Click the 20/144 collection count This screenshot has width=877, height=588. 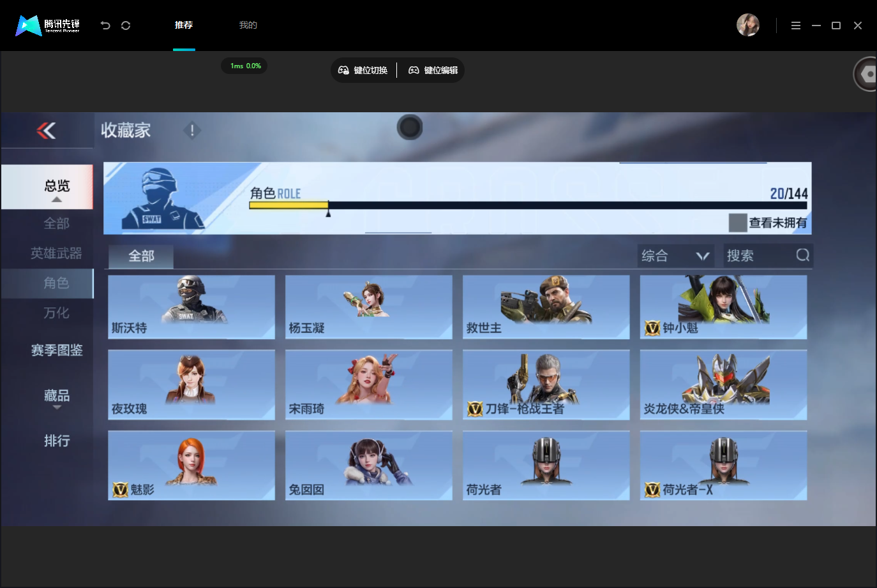click(x=789, y=193)
